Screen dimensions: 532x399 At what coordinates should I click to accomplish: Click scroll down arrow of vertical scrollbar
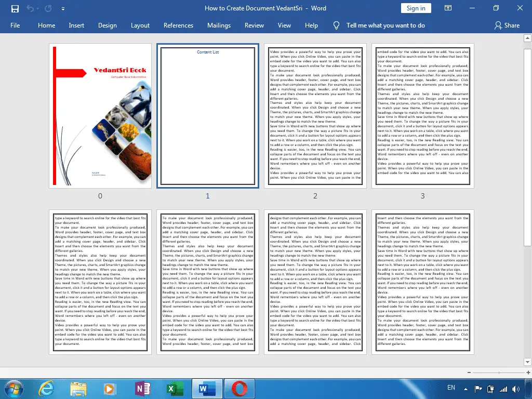[528, 362]
